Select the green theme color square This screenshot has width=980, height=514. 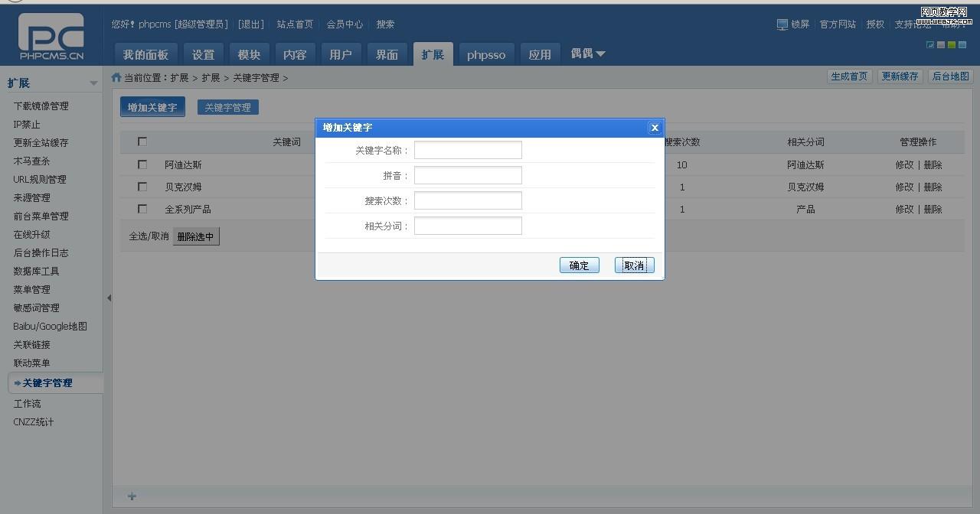952,45
